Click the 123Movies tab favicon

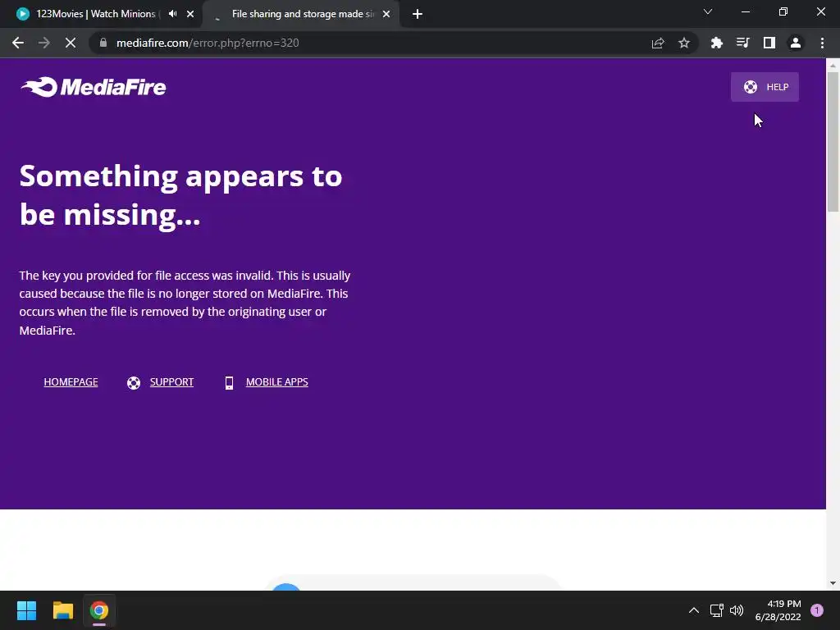tap(22, 14)
